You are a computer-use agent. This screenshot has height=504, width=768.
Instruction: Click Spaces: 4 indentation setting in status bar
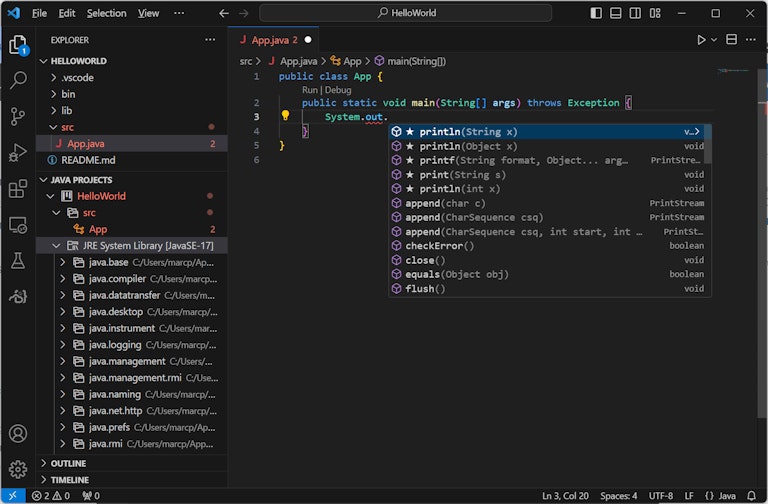coord(618,496)
